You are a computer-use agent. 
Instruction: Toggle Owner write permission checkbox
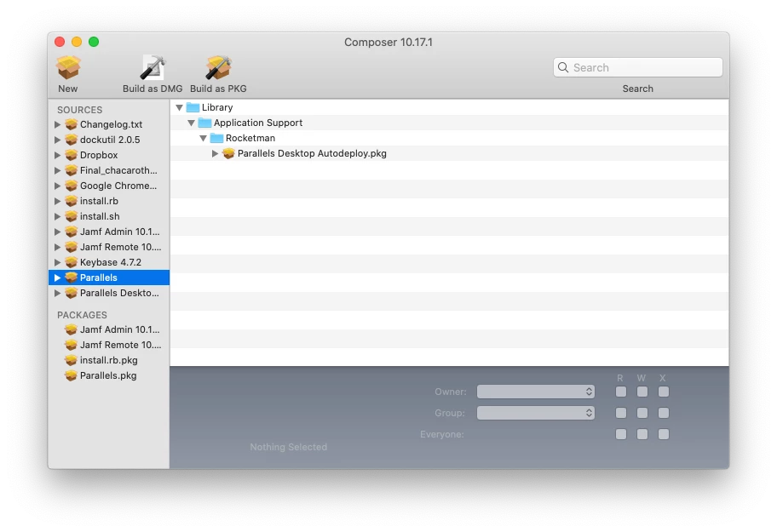coord(642,392)
